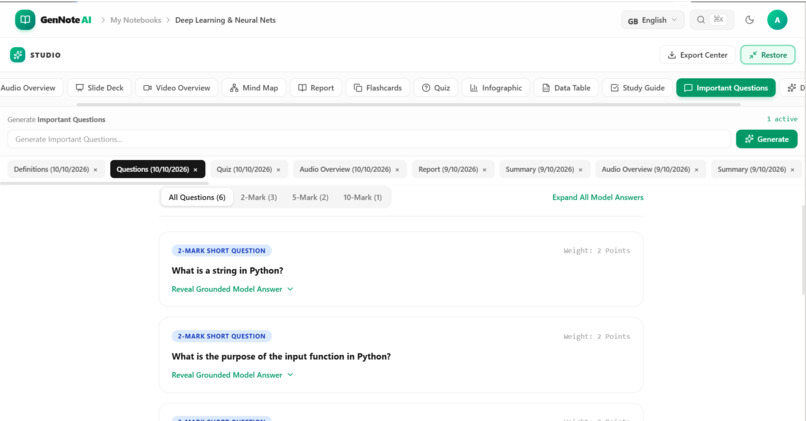Switch to Video Overview tab
806x421 pixels.
point(176,88)
